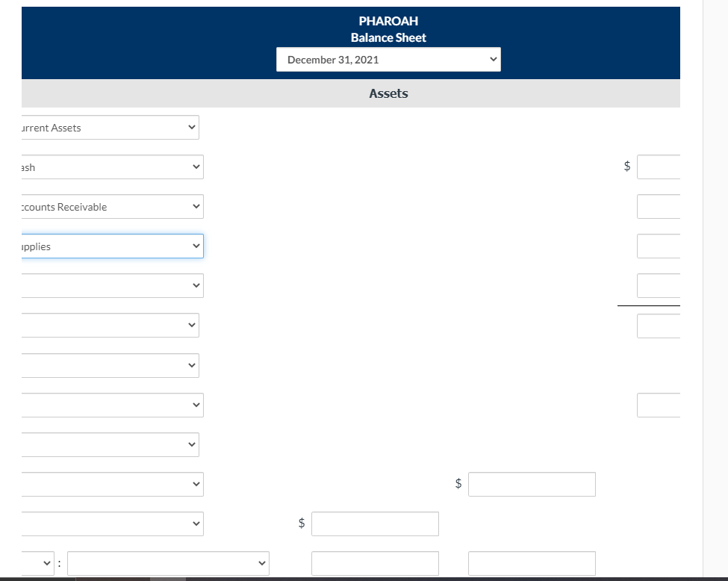Open the December 31, 2021 date dropdown

[x=388, y=60]
